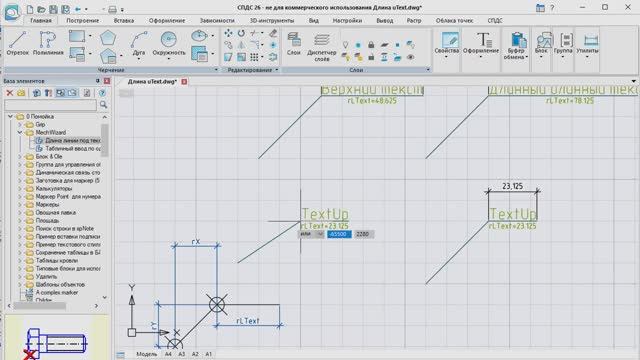
Task: Switch to the A4 layout tab
Action: (168, 354)
